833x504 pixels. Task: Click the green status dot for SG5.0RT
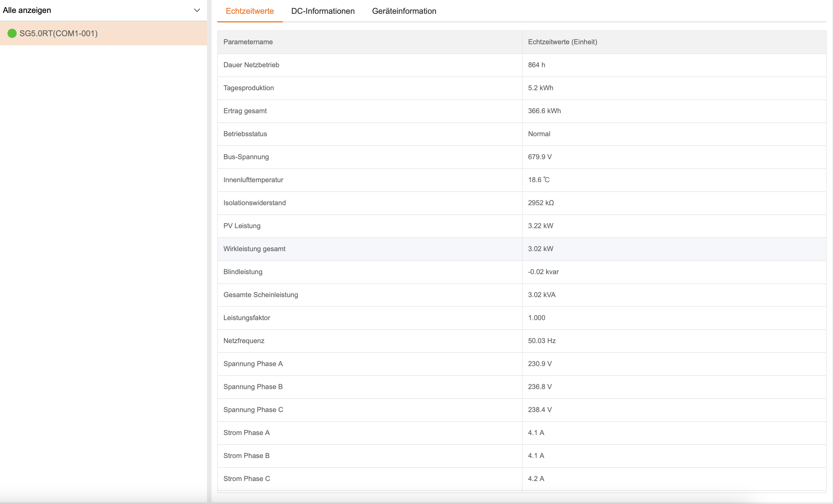(12, 33)
